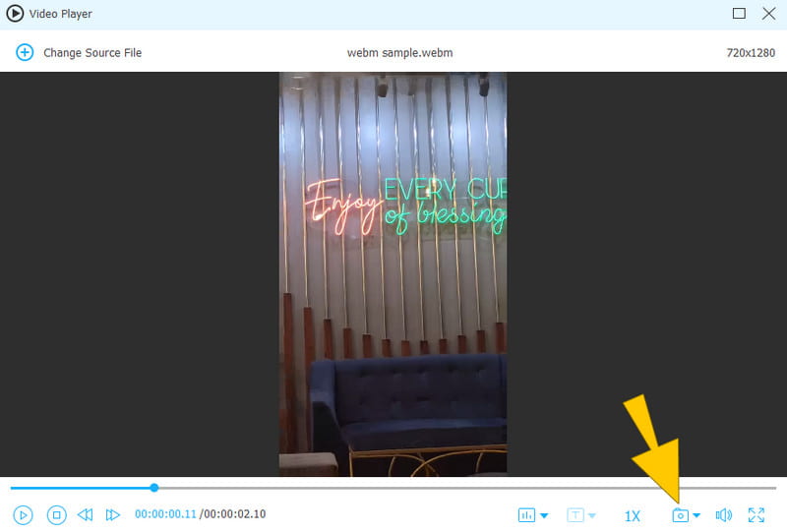The height and width of the screenshot is (532, 787).
Task: Click the video preview frame
Action: click(393, 274)
